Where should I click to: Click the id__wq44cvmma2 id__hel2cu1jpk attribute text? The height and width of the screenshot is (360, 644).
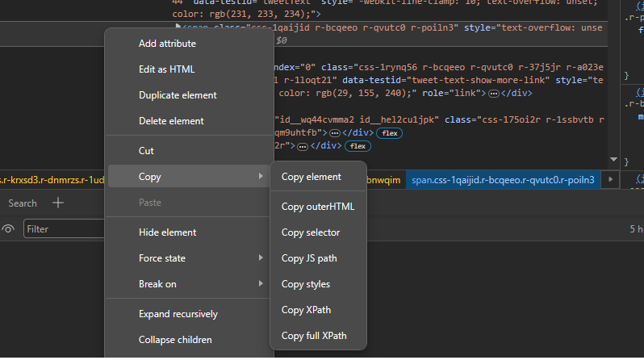coord(357,120)
